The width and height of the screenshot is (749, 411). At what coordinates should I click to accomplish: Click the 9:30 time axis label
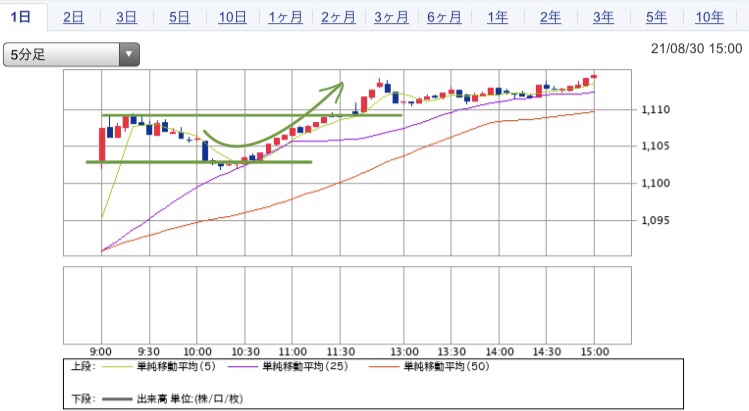pyautogui.click(x=149, y=352)
